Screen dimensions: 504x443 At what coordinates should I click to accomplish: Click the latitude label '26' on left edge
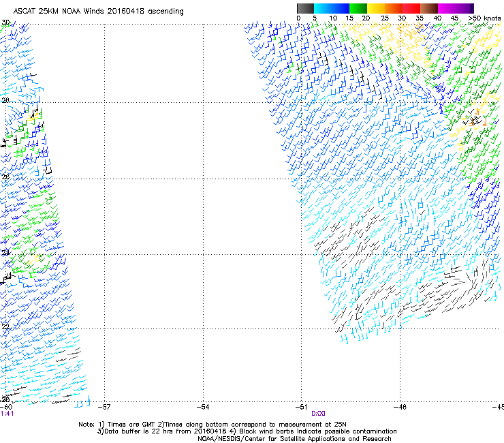coord(5,177)
